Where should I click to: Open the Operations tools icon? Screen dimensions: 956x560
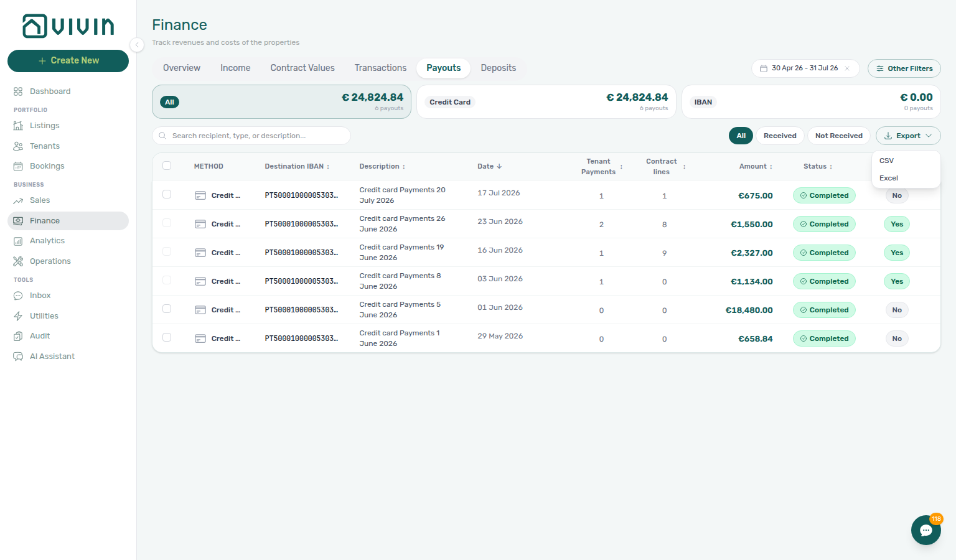18,261
